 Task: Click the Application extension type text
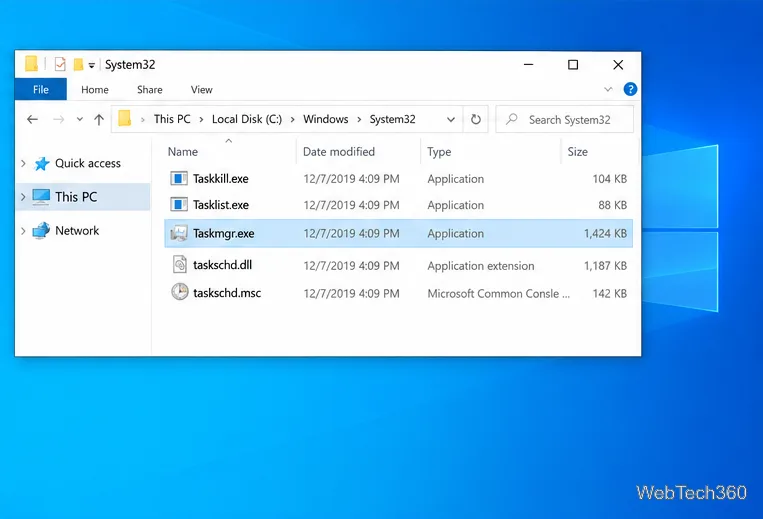(x=481, y=266)
